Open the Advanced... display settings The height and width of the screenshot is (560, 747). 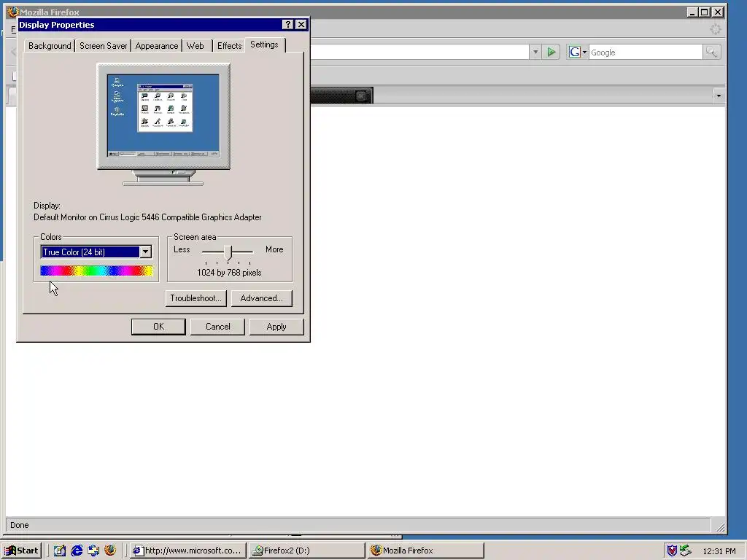pos(262,298)
